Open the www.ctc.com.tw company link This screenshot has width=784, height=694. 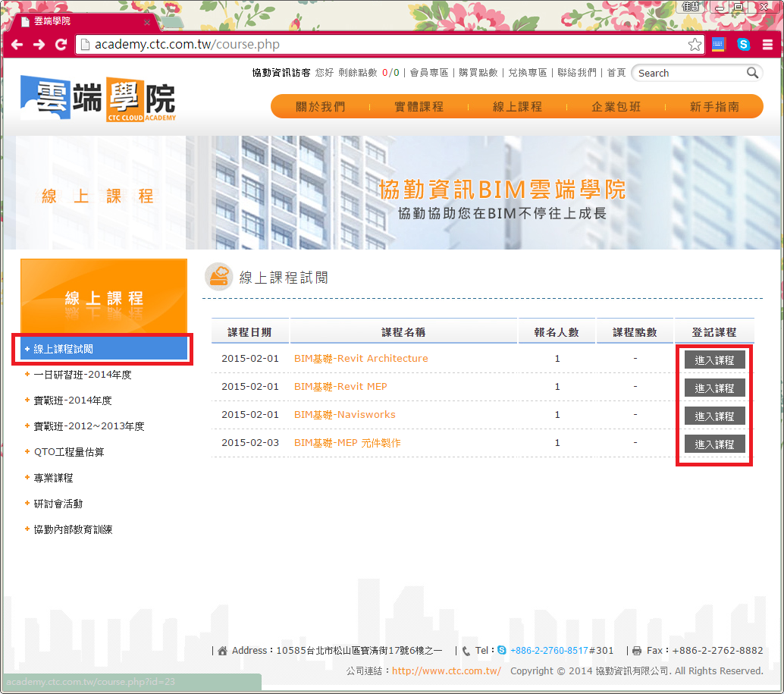tap(446, 671)
